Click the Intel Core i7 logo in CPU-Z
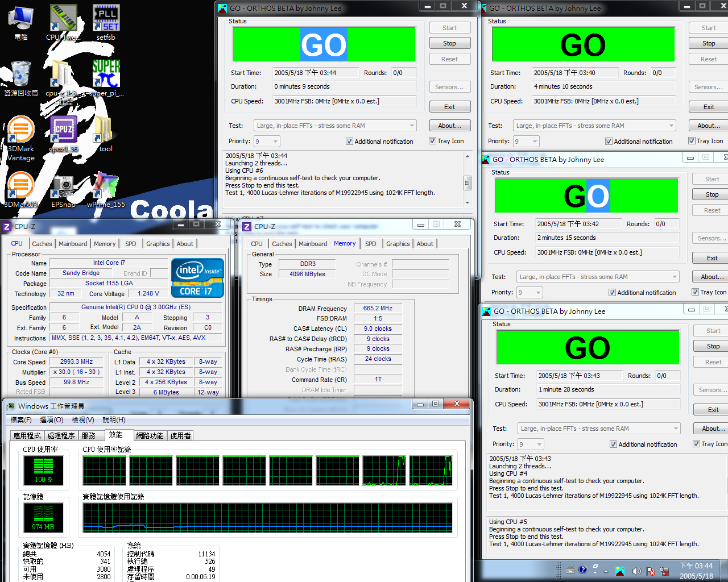 [197, 278]
